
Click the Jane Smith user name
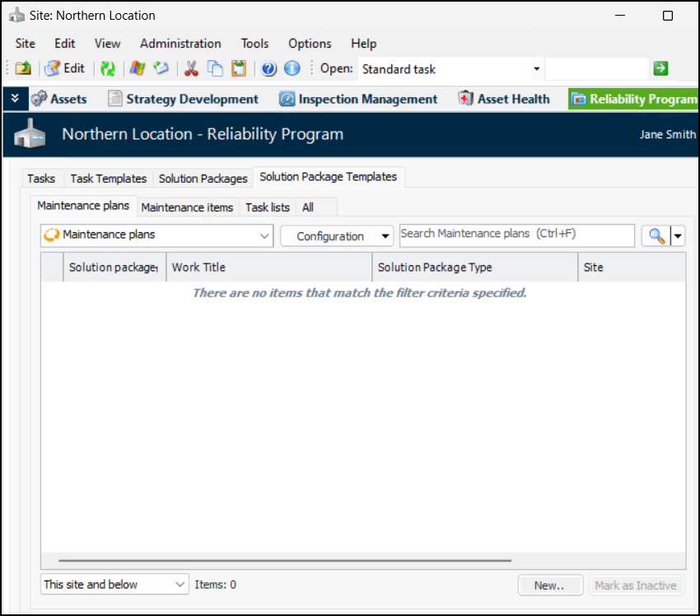667,134
